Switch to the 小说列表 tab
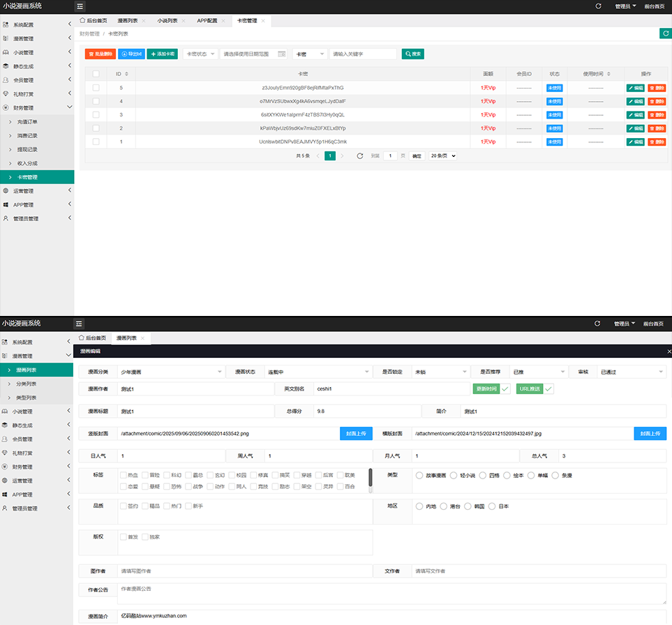 coord(166,22)
